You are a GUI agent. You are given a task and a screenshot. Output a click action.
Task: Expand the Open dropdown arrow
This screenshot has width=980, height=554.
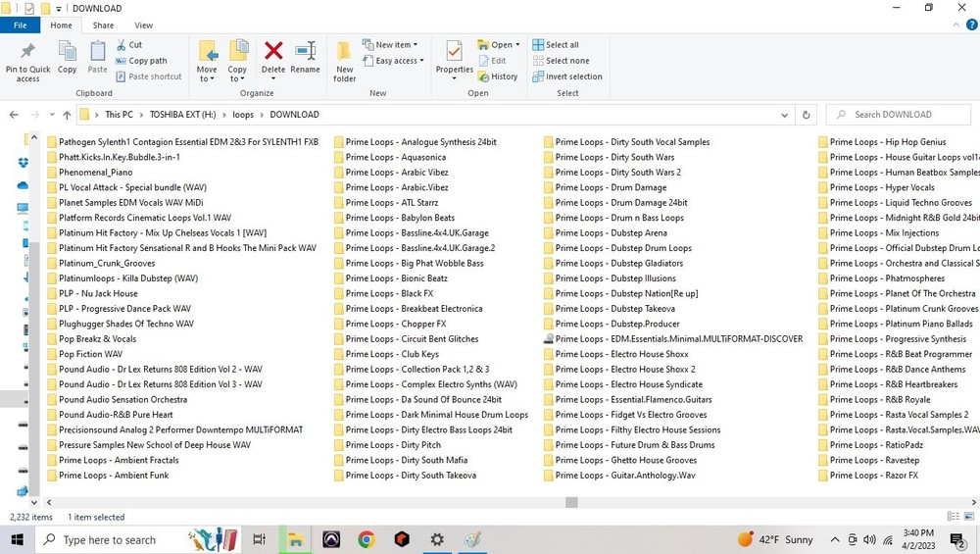517,45
